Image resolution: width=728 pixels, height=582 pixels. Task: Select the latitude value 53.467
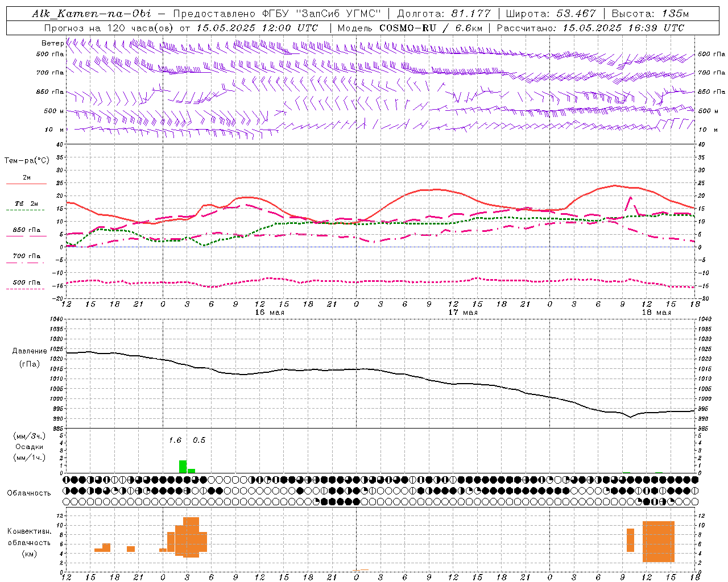(x=576, y=14)
